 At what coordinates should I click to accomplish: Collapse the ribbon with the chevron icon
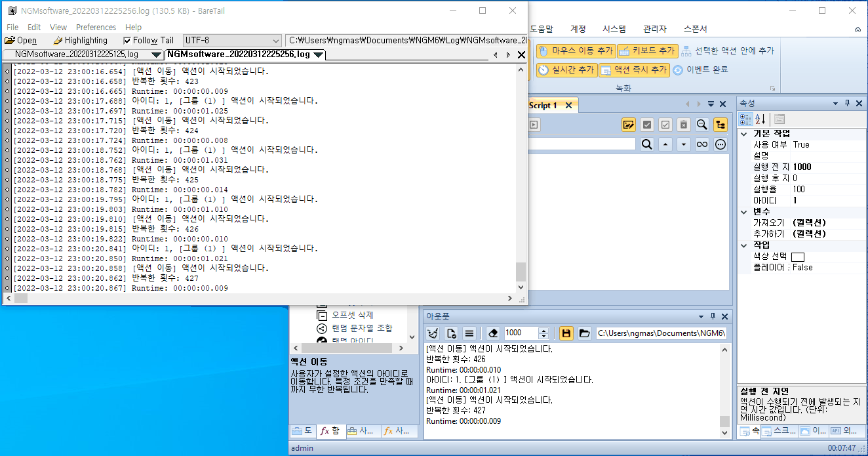click(858, 30)
